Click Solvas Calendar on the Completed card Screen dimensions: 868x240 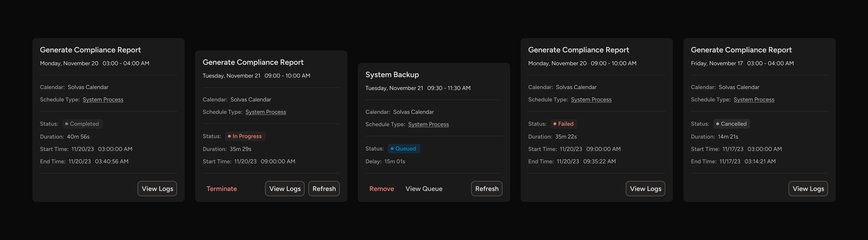point(88,87)
